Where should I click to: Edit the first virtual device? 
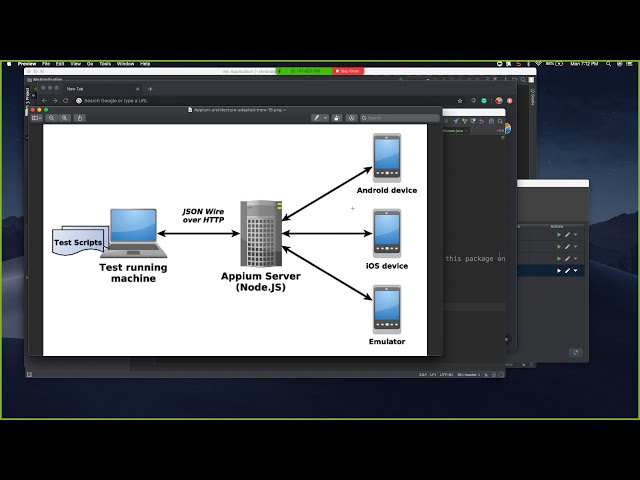(x=567, y=235)
